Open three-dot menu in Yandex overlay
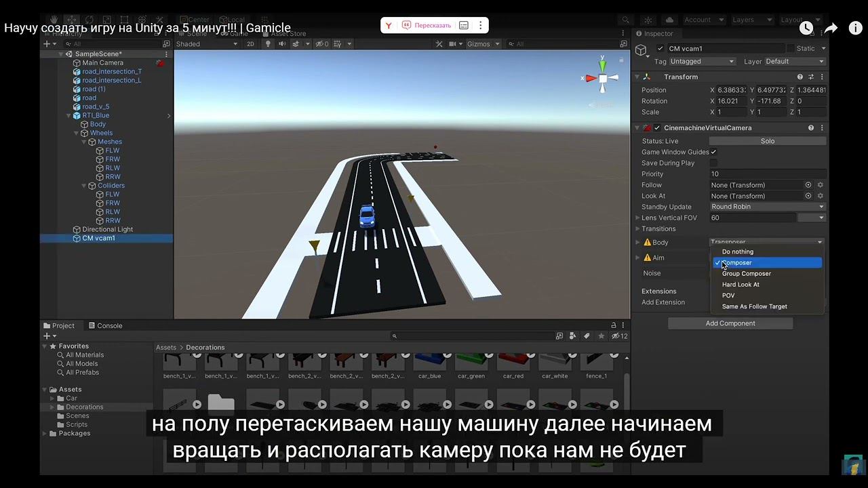The width and height of the screenshot is (868, 488). click(480, 25)
